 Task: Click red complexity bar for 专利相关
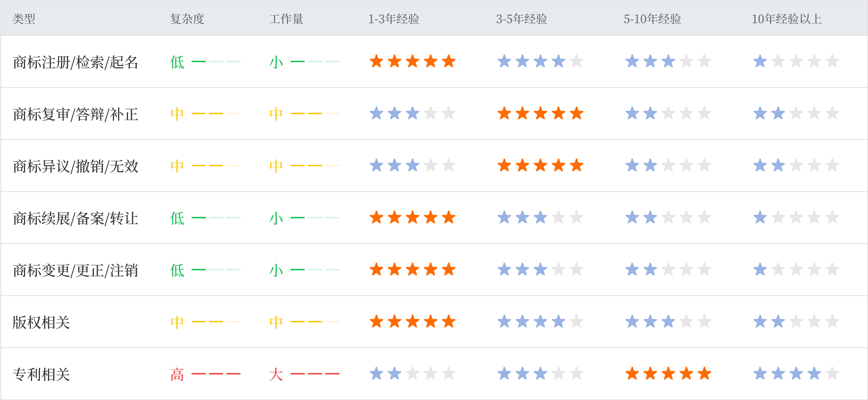point(216,374)
